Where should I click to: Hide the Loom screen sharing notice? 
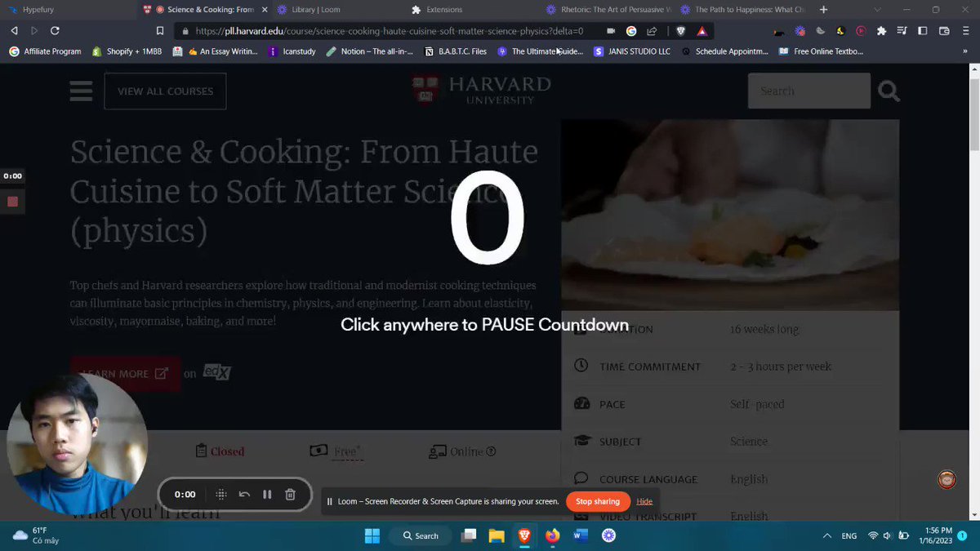[x=644, y=501]
